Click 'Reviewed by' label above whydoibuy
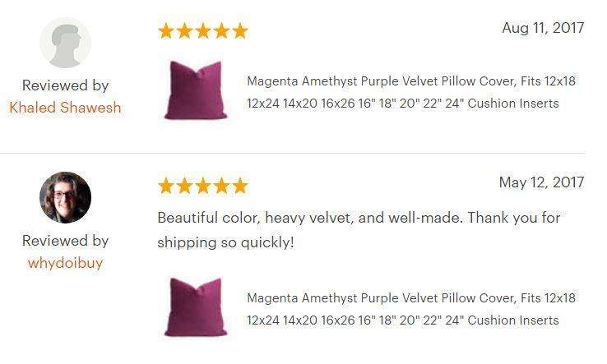Viewport: 607px width, 364px height. (66, 241)
